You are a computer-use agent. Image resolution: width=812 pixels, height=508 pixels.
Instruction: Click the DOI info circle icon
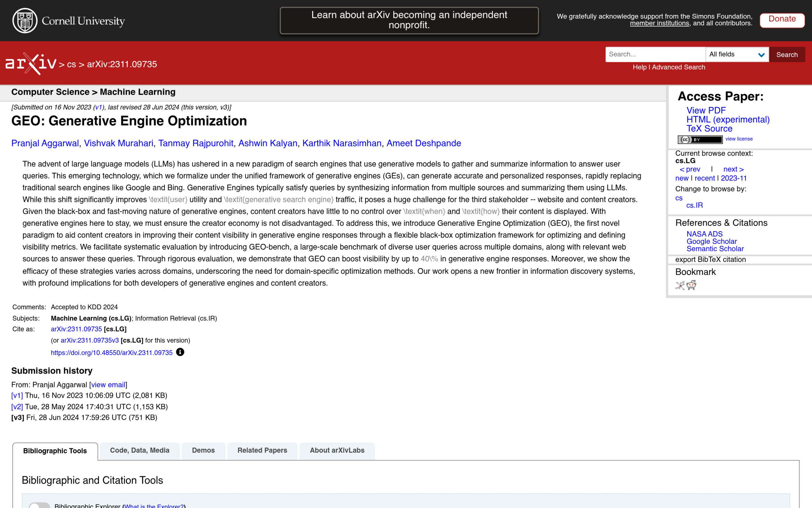180,352
